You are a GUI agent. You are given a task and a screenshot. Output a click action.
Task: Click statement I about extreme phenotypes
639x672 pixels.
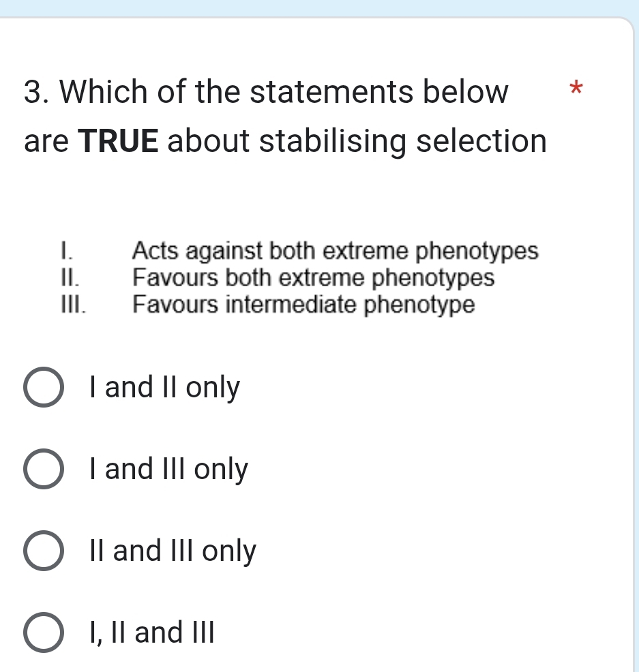point(334,252)
